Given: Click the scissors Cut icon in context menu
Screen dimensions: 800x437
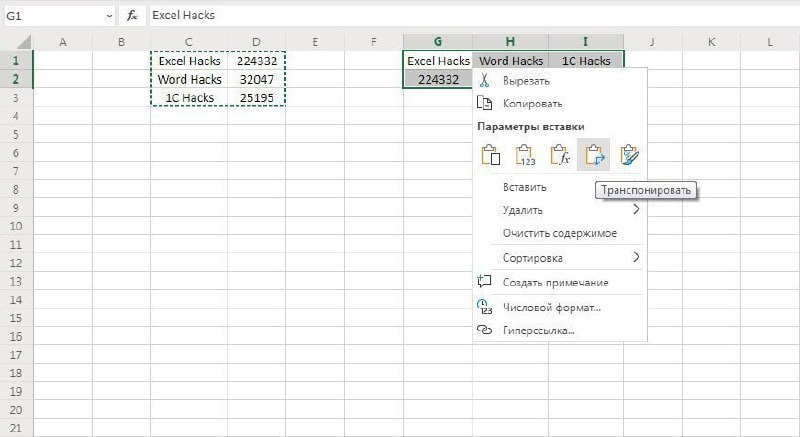Looking at the screenshot, I should point(484,80).
